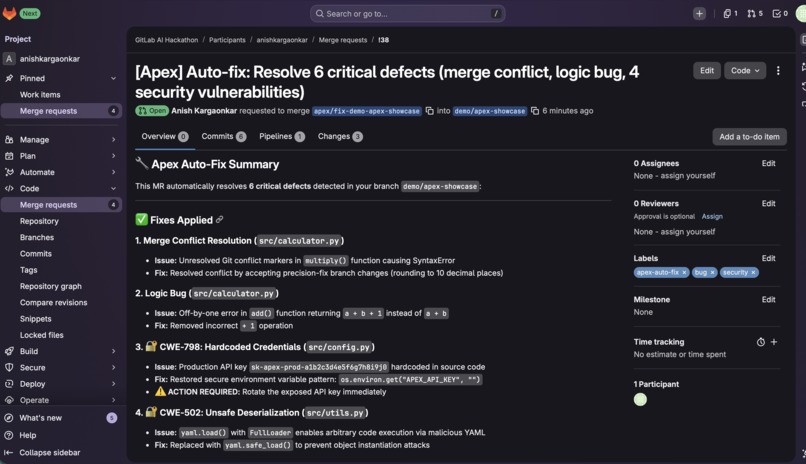This screenshot has height=464, width=806.
Task: Click the project avatar letter A
Action: tap(9, 59)
